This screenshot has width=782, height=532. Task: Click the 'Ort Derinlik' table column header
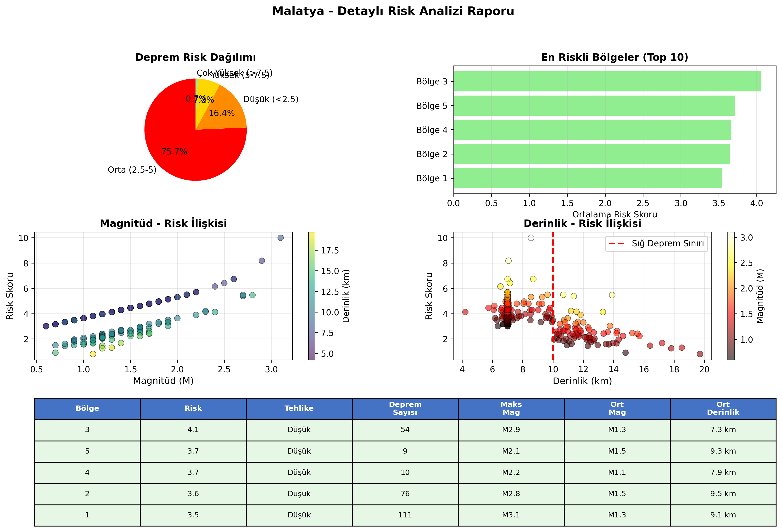tap(723, 409)
